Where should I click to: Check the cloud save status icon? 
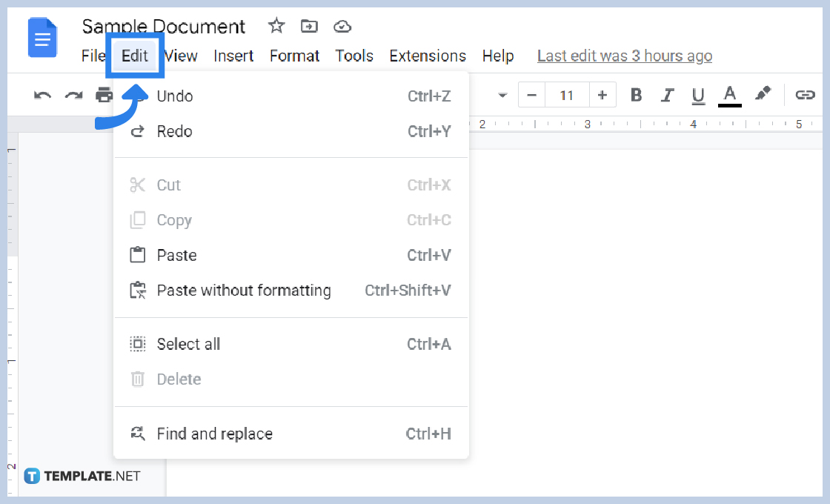click(x=342, y=26)
